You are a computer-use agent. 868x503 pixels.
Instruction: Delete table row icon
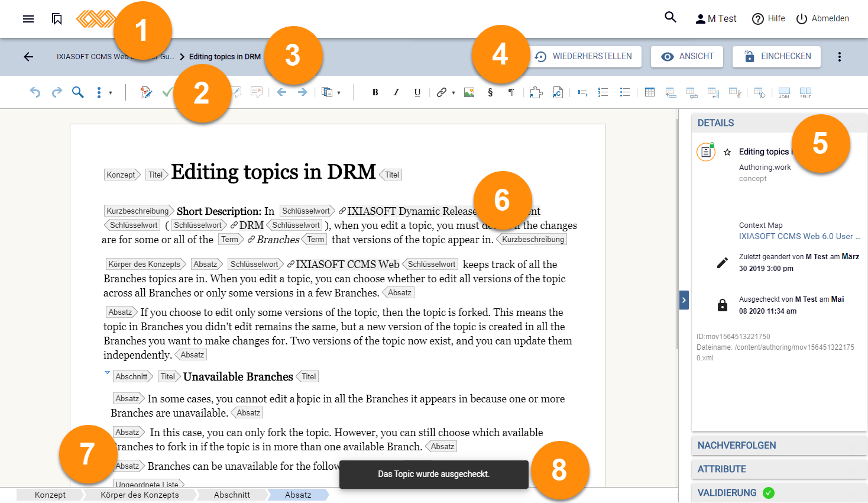(692, 92)
